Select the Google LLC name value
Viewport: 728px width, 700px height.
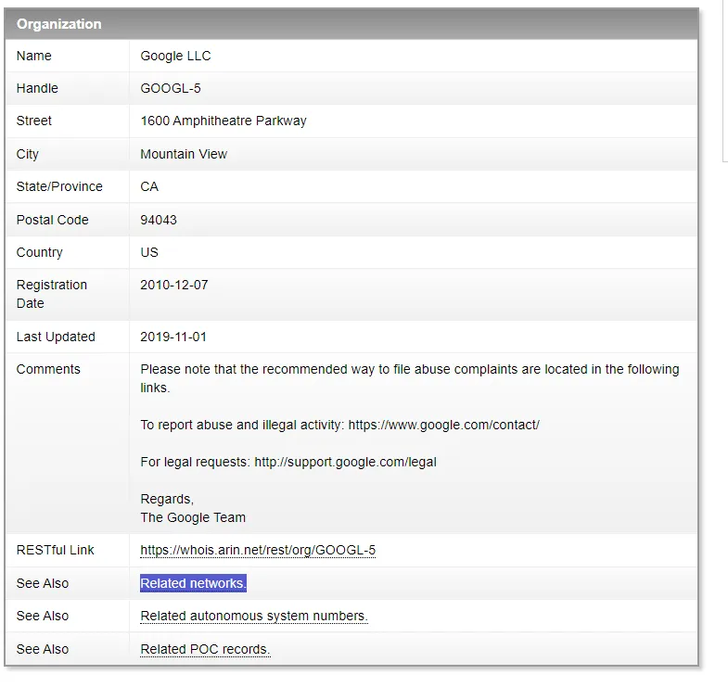click(175, 56)
